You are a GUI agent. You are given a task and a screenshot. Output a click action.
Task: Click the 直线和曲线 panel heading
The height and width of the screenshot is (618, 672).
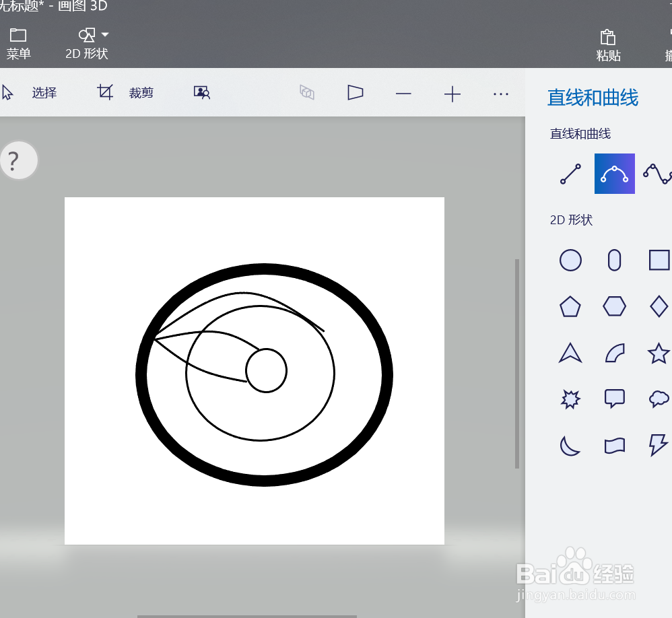point(593,98)
